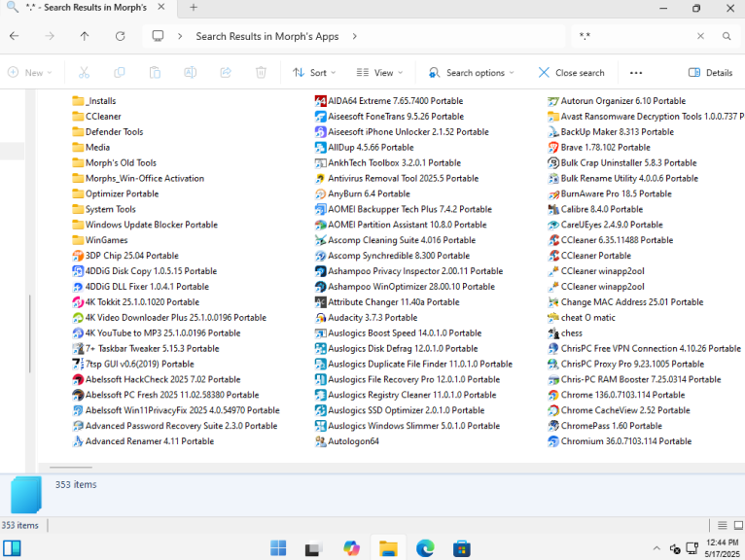The image size is (745, 560).
Task: Click the Cut scissors icon
Action: pos(84,73)
